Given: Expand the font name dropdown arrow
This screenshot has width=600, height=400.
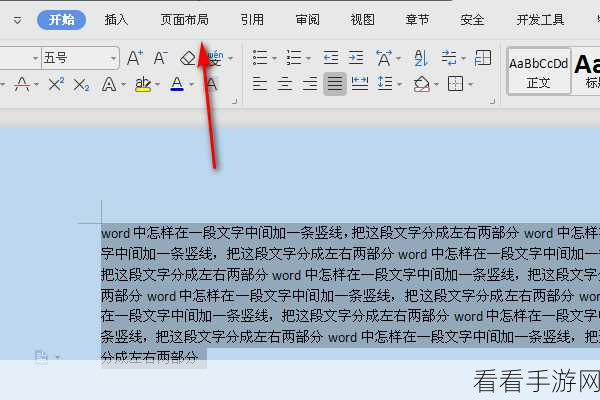Looking at the screenshot, I should (x=36, y=59).
